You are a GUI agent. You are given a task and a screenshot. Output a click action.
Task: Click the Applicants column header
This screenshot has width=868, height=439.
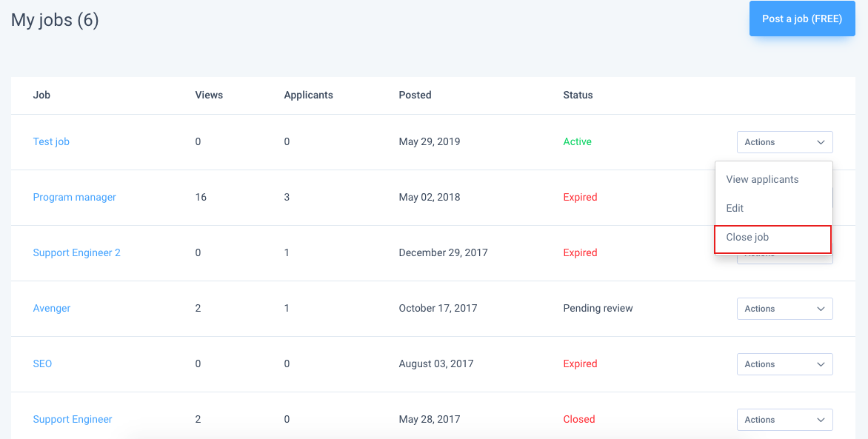(308, 95)
